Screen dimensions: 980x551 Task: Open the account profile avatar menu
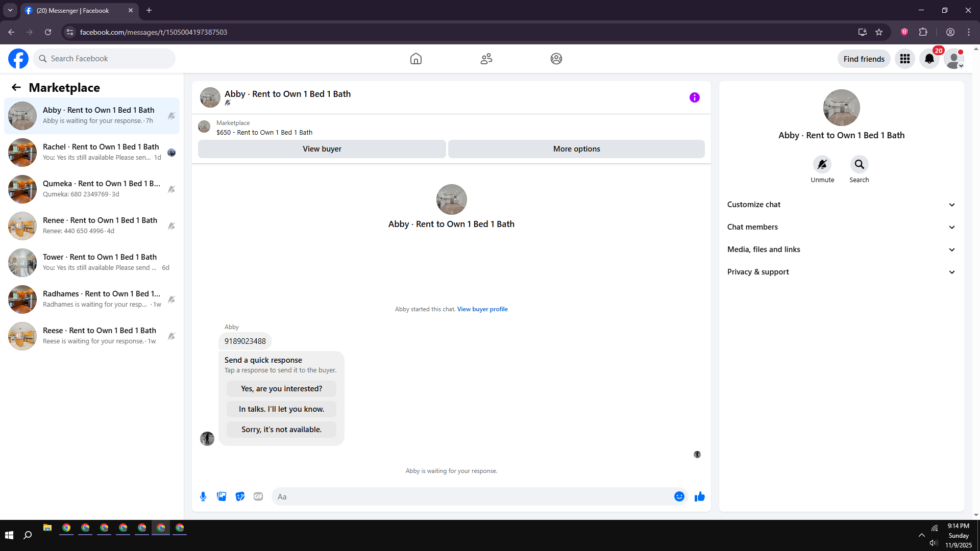click(x=954, y=59)
